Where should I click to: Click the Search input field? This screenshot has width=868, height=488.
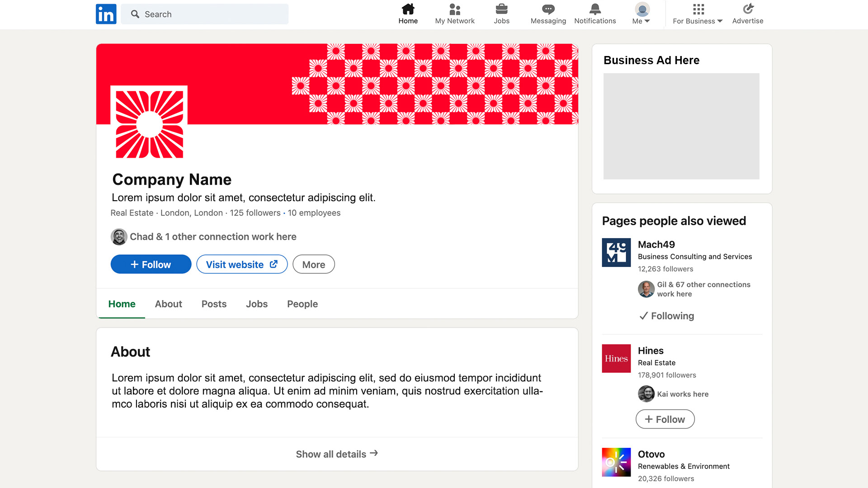tap(204, 14)
